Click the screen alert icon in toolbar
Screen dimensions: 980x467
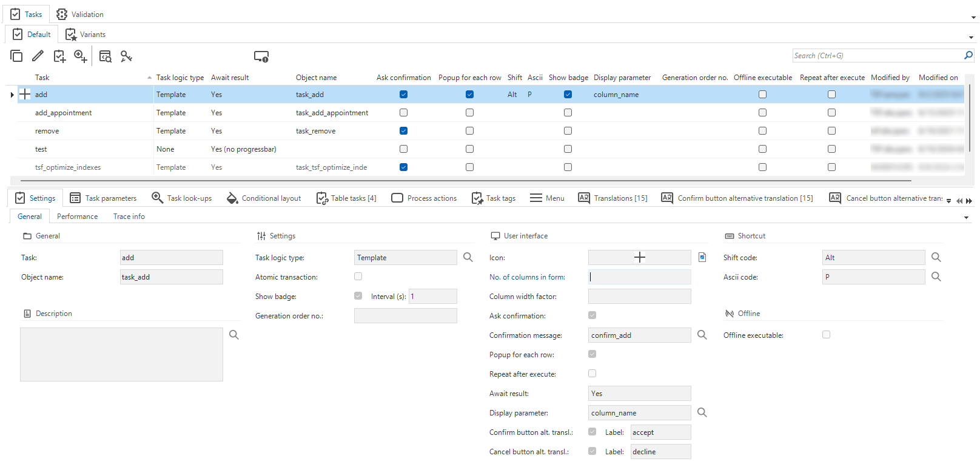[261, 56]
